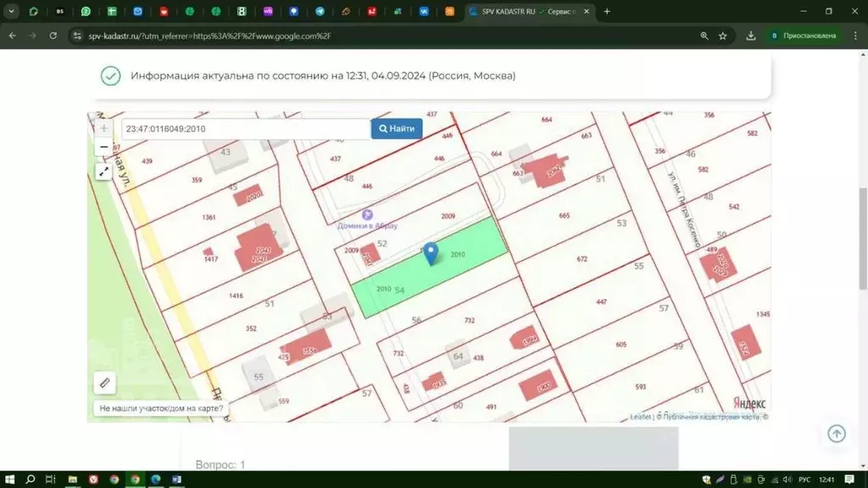The width and height of the screenshot is (868, 488).
Task: View site information icon in address bar
Action: click(x=77, y=36)
